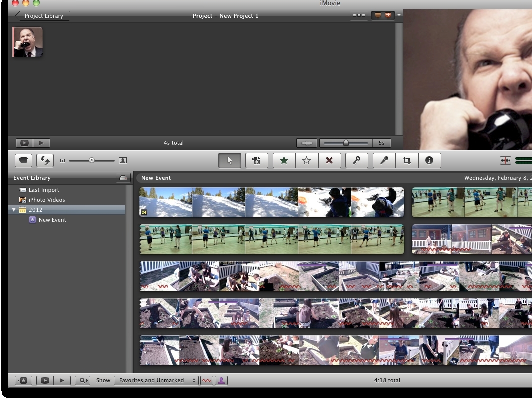Click the New Event header label

(156, 178)
